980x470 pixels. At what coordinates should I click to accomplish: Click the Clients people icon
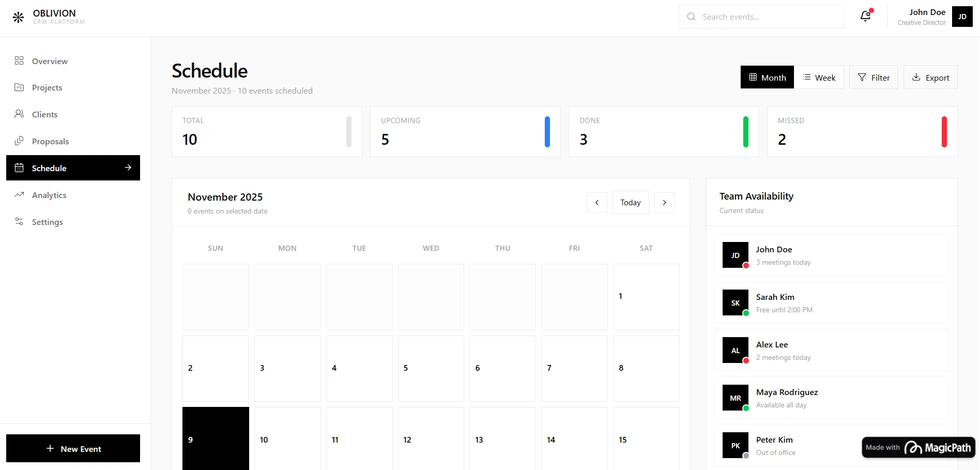point(19,114)
